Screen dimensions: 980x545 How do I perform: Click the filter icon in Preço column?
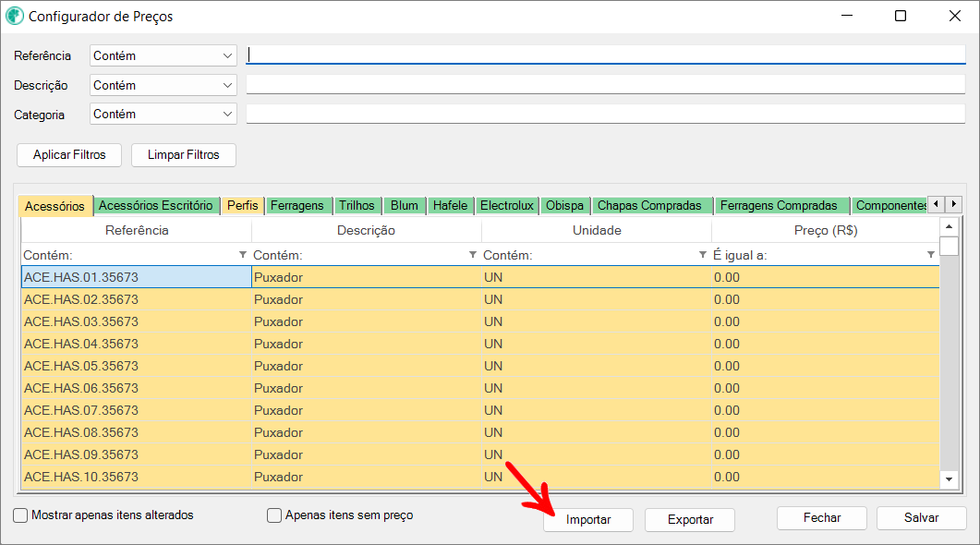tap(931, 255)
